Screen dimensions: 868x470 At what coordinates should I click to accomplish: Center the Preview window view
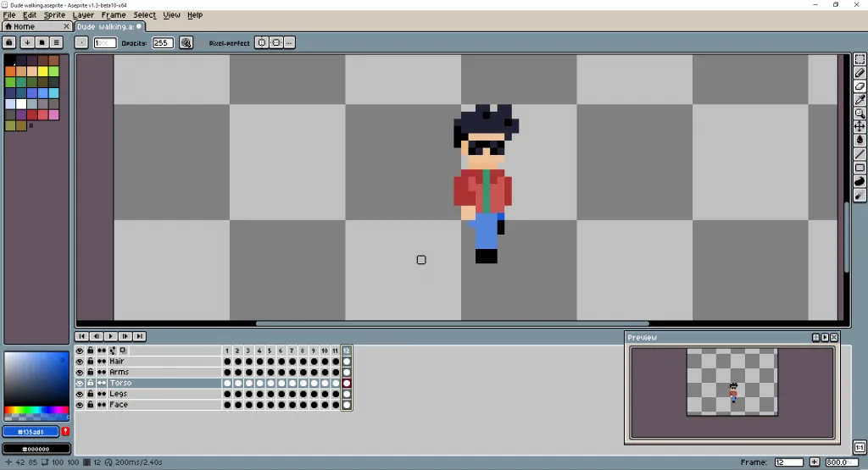(x=815, y=337)
